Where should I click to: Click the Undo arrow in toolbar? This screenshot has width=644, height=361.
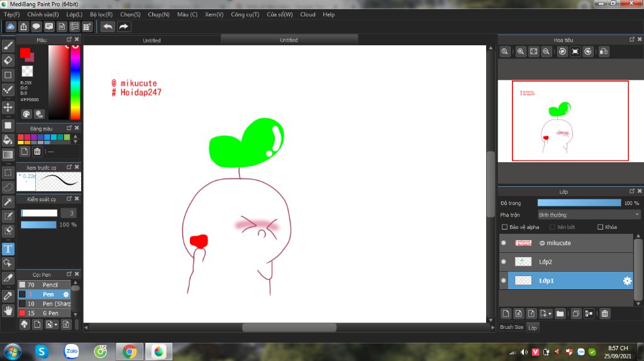tap(108, 26)
